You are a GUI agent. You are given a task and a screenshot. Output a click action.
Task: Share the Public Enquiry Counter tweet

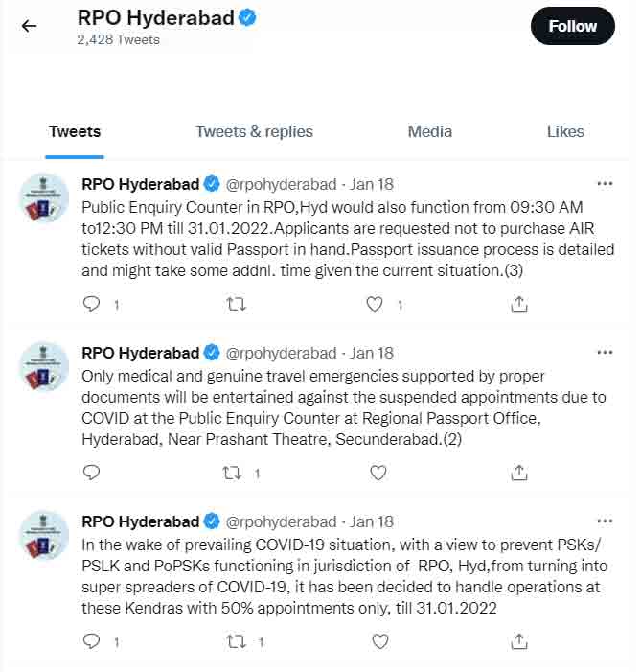[519, 304]
